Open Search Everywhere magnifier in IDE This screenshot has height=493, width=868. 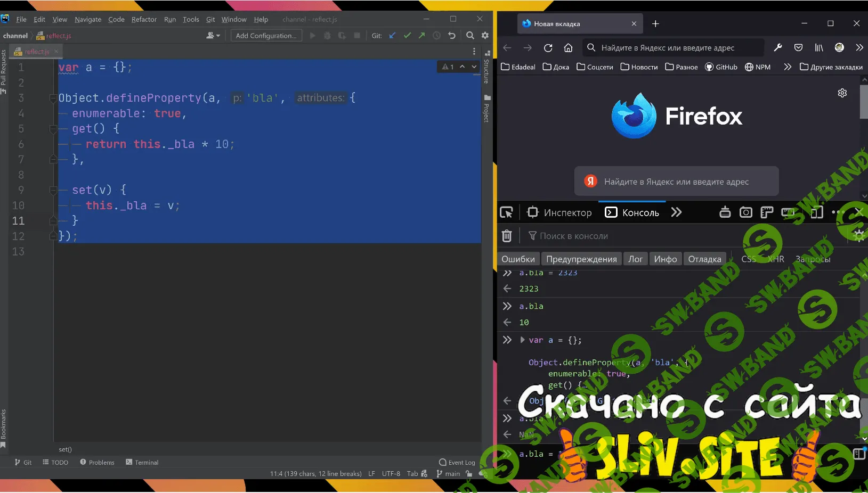(x=470, y=36)
